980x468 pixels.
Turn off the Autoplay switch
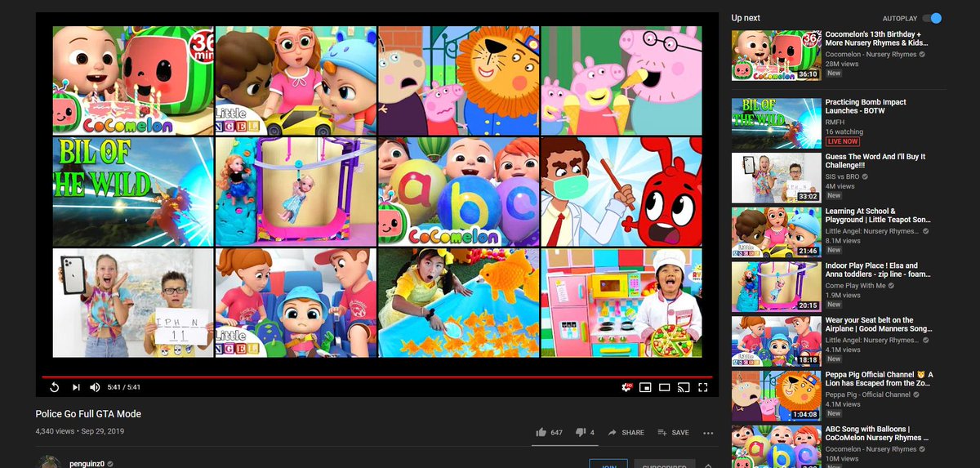coord(932,18)
